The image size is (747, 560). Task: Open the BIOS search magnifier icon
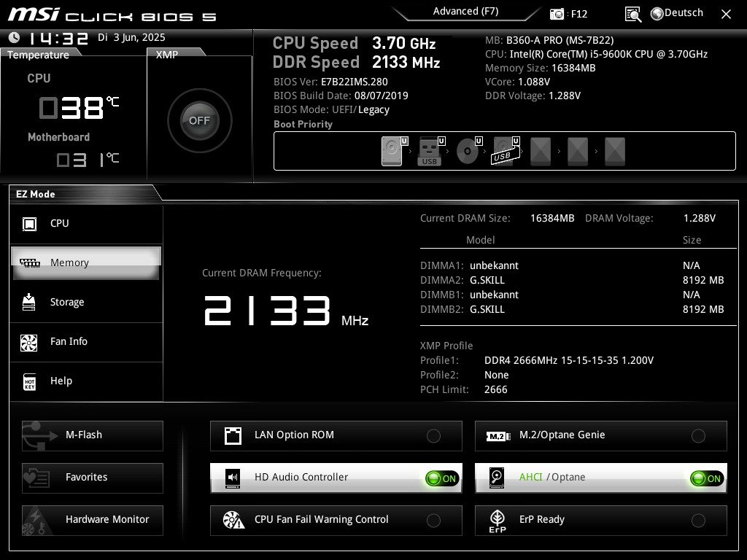[x=632, y=15]
